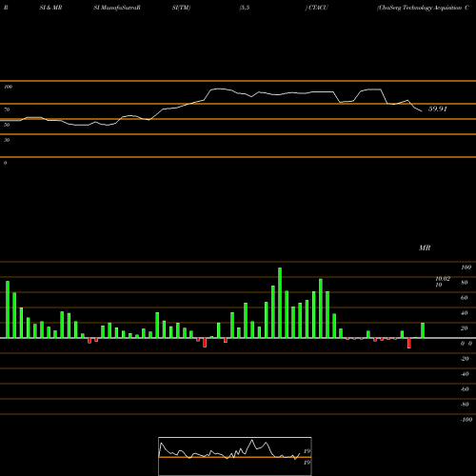Click the last green MR bar on right
The width and height of the screenshot is (476, 476).
coord(423,330)
